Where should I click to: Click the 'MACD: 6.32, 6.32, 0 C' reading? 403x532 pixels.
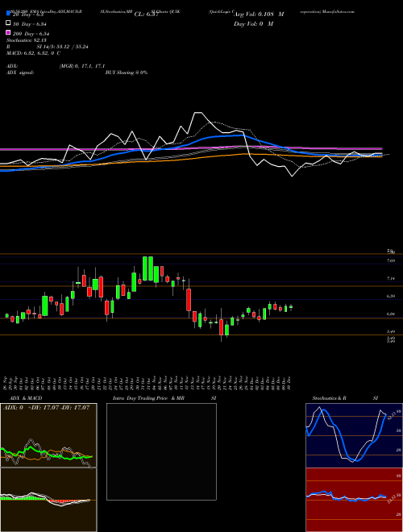[x=34, y=53]
